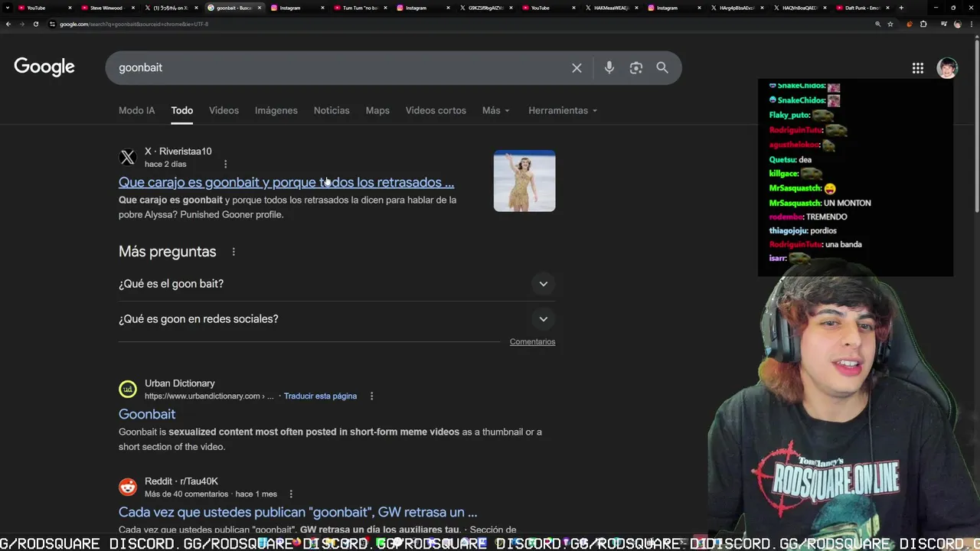Click the zoom magnifier icon in address bar

877,24
